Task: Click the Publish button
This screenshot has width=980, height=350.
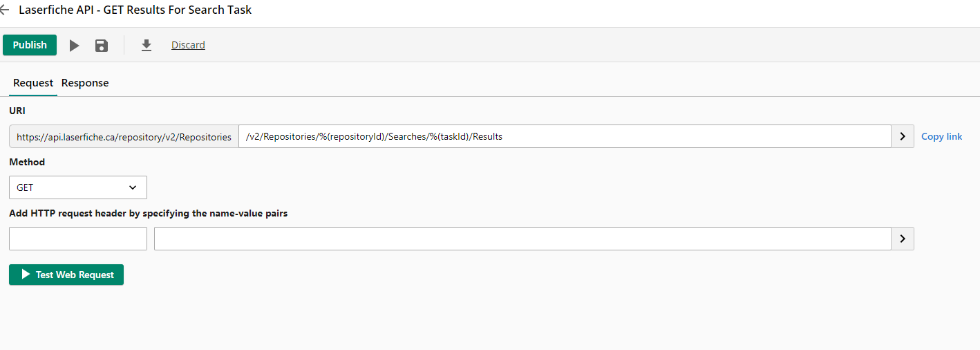Action: coord(30,45)
